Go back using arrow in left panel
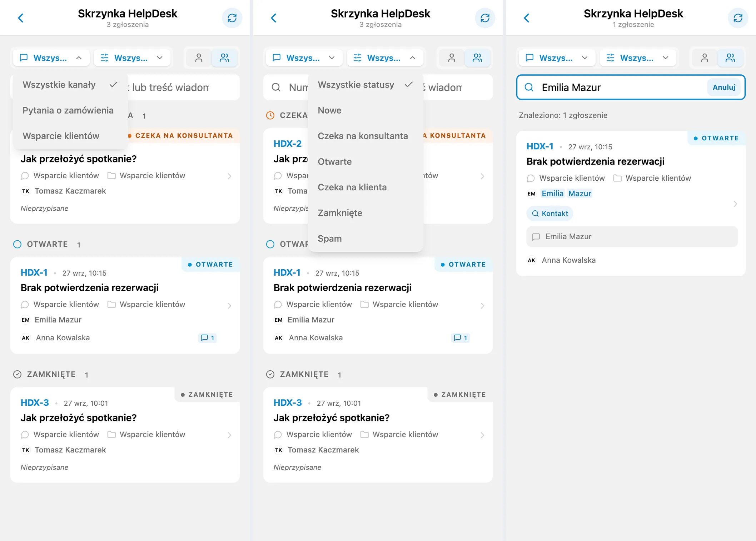The image size is (756, 541). [21, 18]
